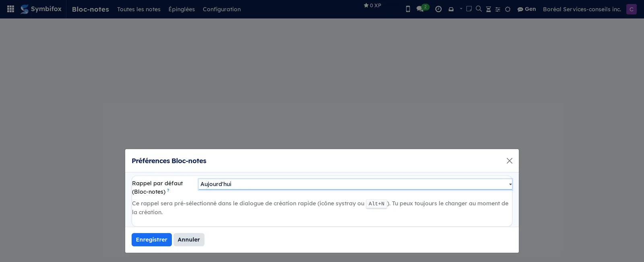
Task: Open the Gen chat button
Action: (526, 9)
